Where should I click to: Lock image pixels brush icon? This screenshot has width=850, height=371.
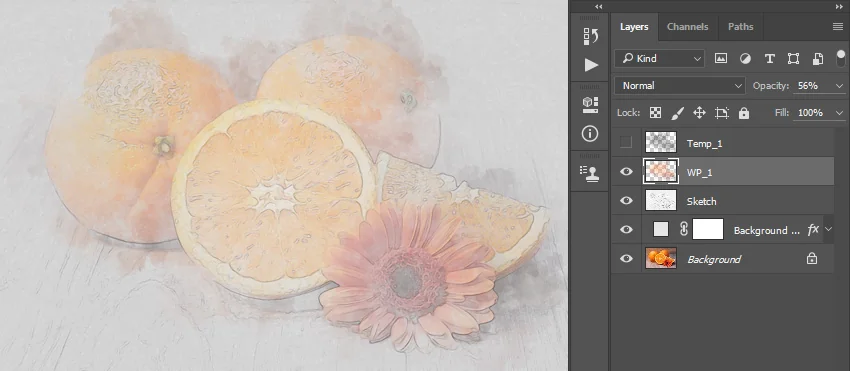coord(678,113)
